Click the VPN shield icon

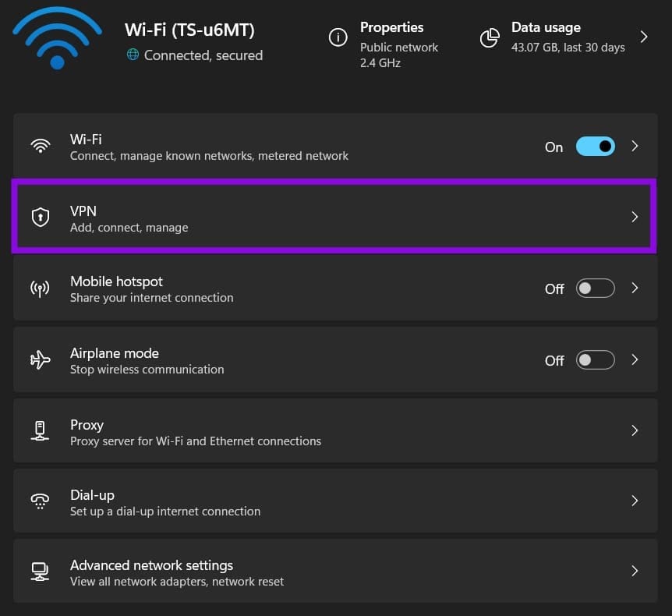click(x=41, y=217)
